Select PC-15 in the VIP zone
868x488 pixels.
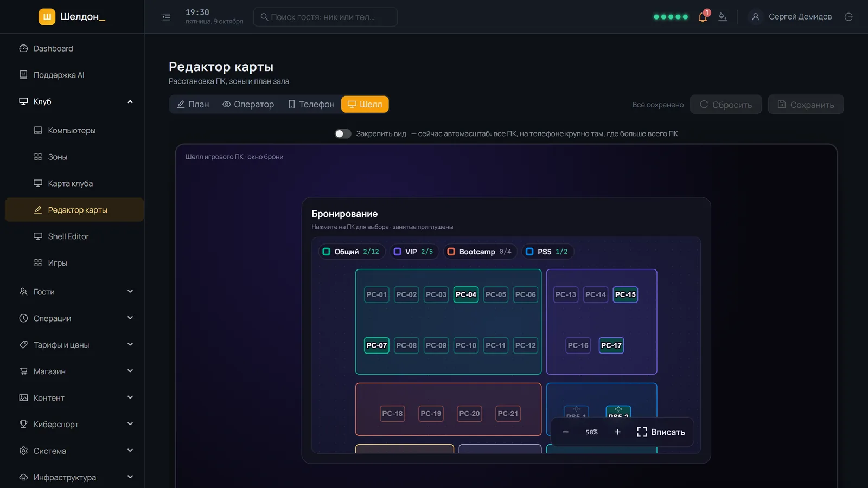(626, 294)
